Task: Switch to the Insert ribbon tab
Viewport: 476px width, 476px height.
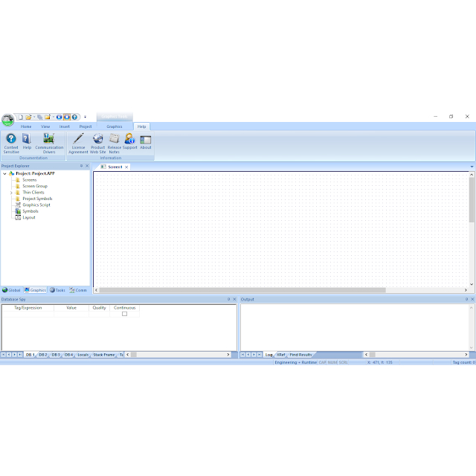Action: click(65, 126)
